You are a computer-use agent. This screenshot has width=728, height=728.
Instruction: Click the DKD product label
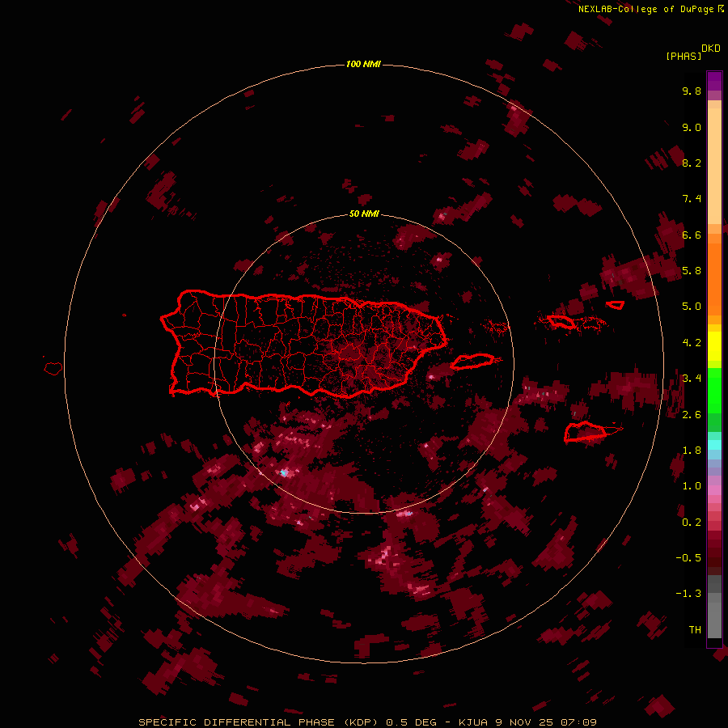(711, 49)
